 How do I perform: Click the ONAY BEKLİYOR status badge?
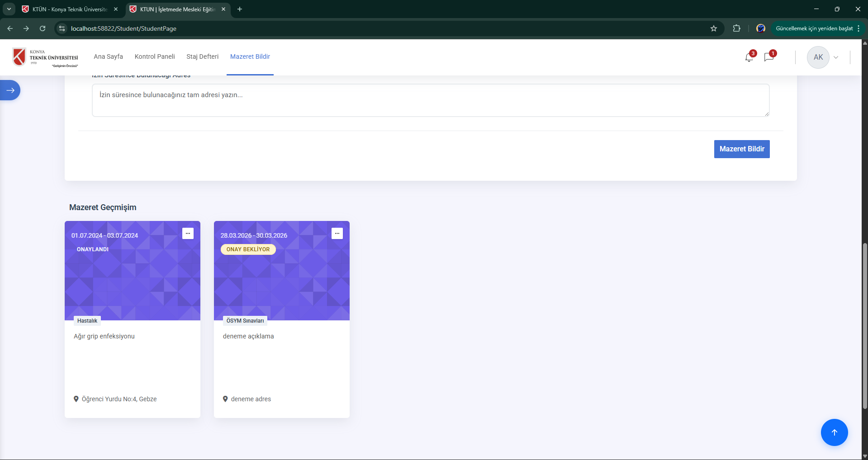(x=248, y=249)
